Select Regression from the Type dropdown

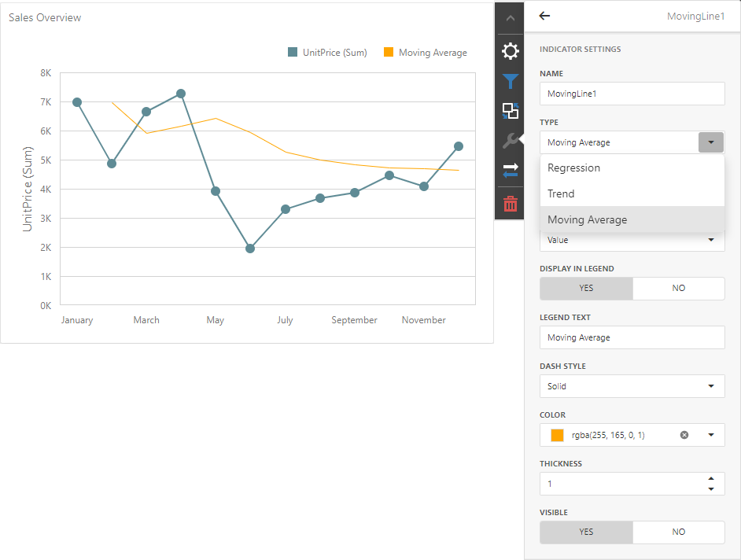(573, 168)
